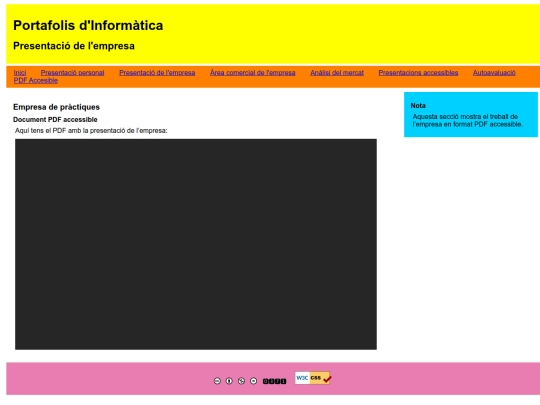Click the Nota heading in blue box
This screenshot has width=540, height=405.
pos(418,106)
